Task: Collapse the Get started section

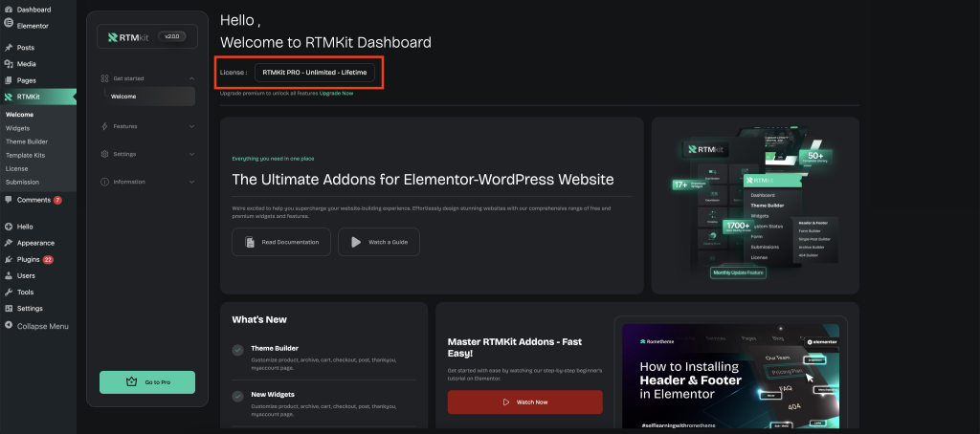Action: point(191,78)
